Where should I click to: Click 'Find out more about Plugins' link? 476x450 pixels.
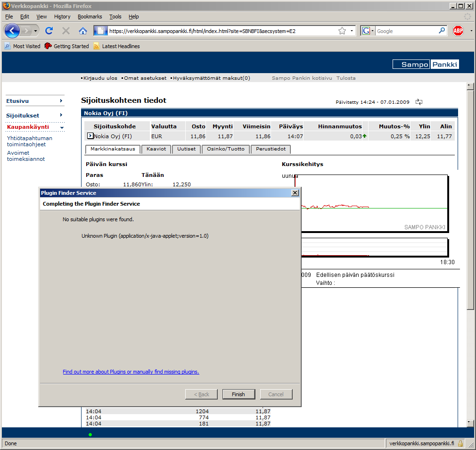coord(131,372)
